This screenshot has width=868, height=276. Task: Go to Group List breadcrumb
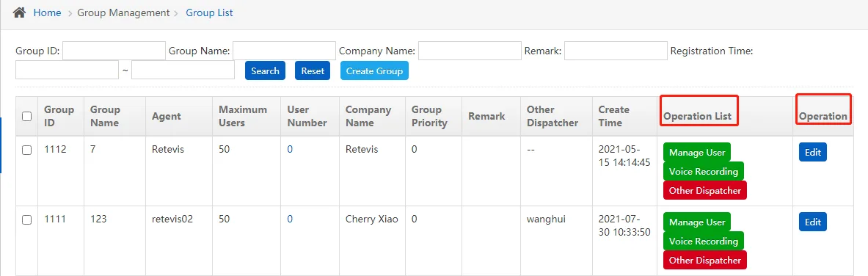[209, 12]
